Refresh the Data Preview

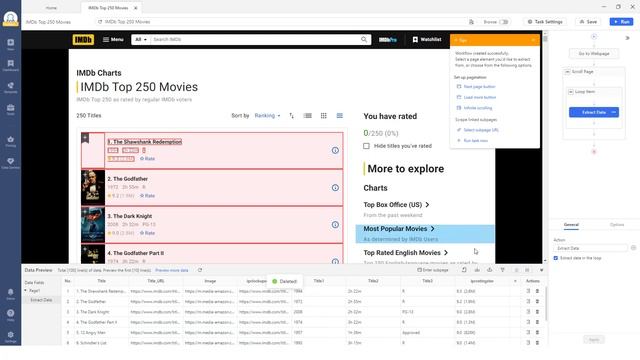[200, 270]
